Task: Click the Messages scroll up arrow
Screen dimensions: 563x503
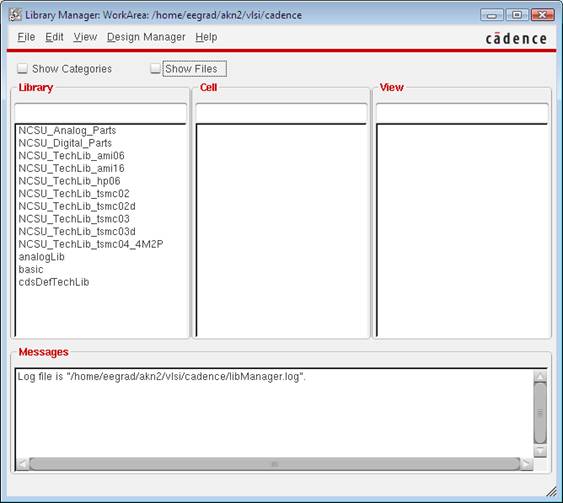Action: click(540, 376)
